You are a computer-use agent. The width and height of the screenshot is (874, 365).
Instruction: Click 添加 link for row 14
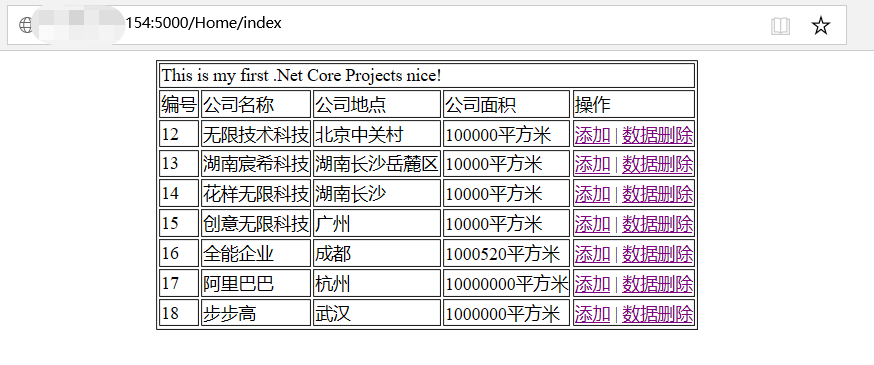coord(592,194)
